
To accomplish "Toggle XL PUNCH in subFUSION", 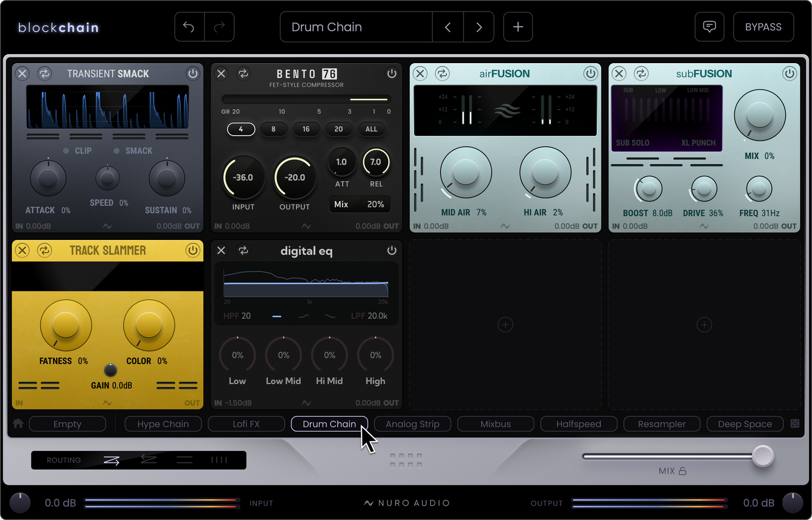I will (698, 143).
